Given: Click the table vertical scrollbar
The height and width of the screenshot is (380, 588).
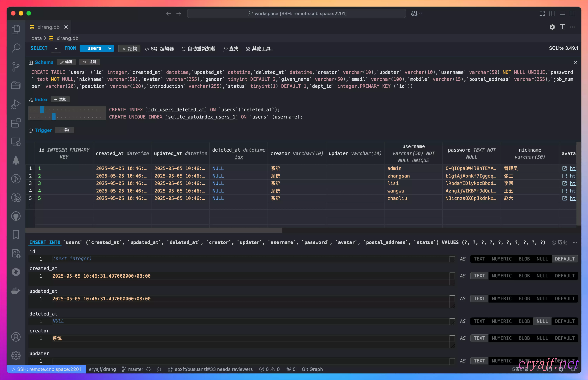Looking at the screenshot, I should click(x=579, y=184).
